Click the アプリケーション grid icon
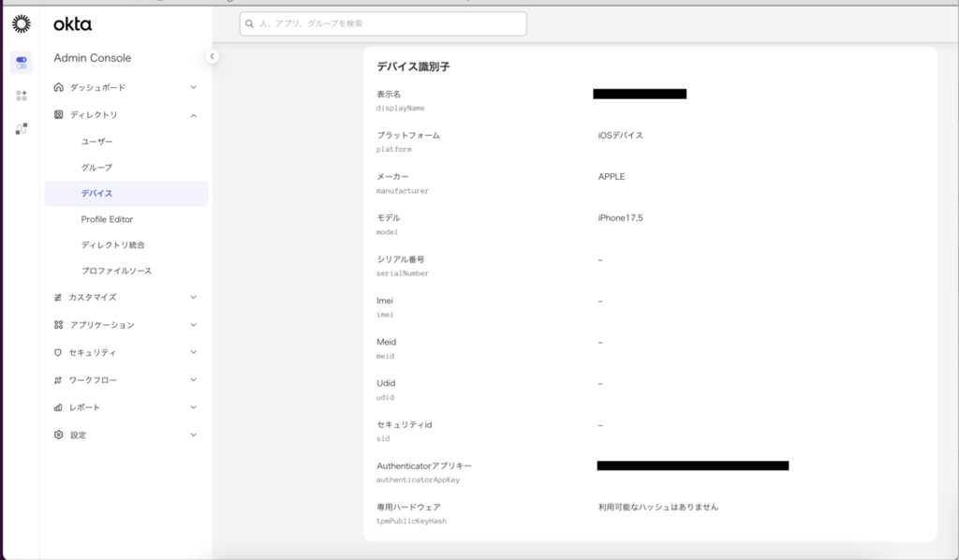 pos(59,325)
